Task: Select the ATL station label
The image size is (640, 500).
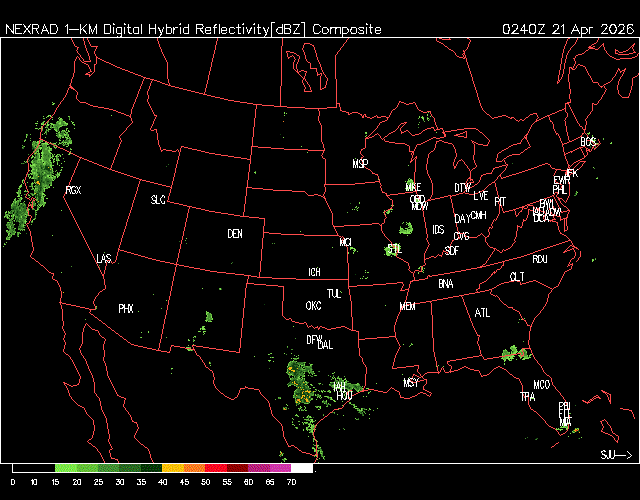Action: [x=483, y=313]
